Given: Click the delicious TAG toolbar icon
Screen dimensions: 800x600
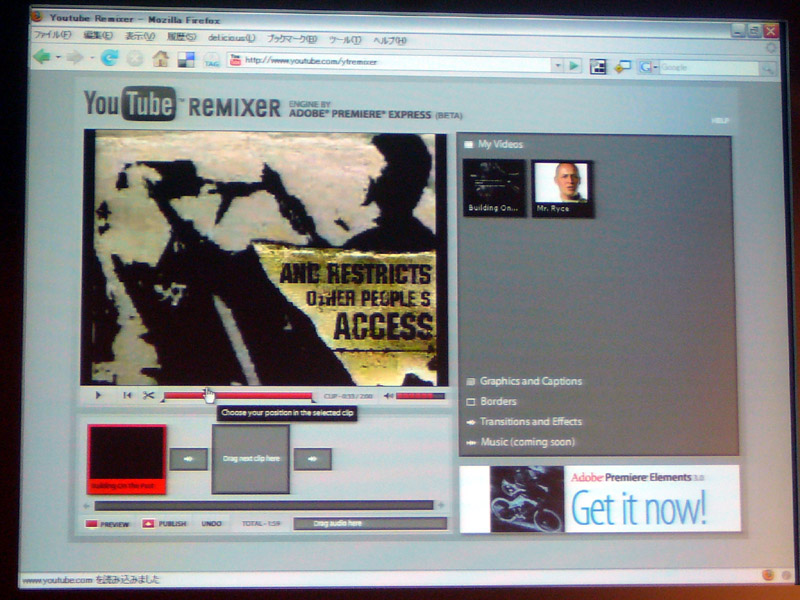Looking at the screenshot, I should click(x=211, y=61).
